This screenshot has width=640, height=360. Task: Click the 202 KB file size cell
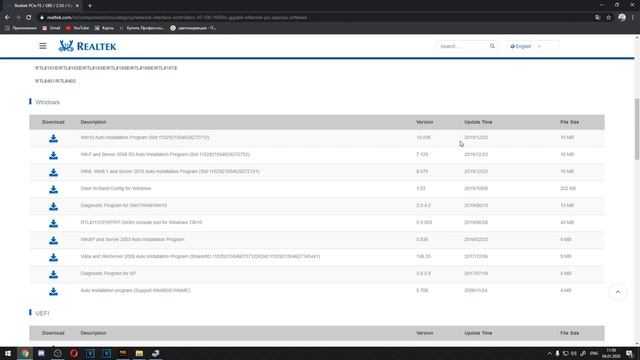[567, 189]
